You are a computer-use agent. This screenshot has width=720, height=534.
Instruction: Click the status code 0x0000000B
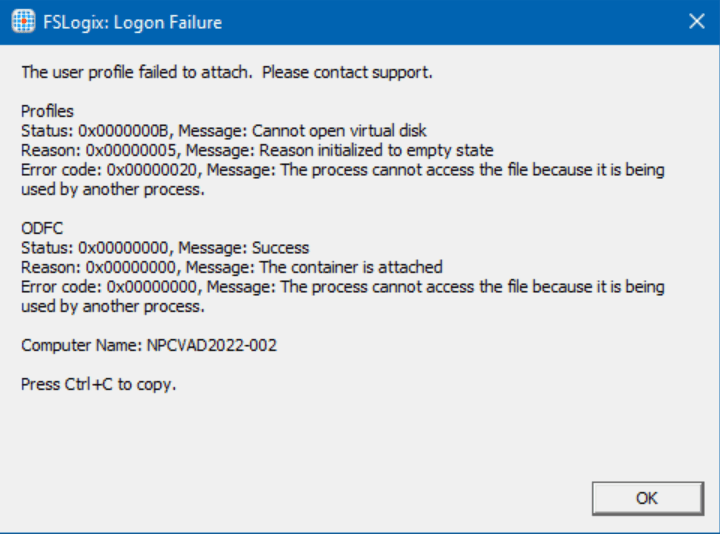pos(112,131)
